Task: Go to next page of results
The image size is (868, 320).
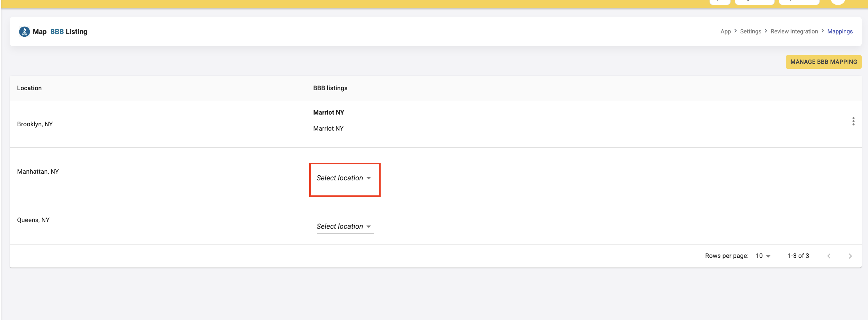Action: click(x=850, y=256)
